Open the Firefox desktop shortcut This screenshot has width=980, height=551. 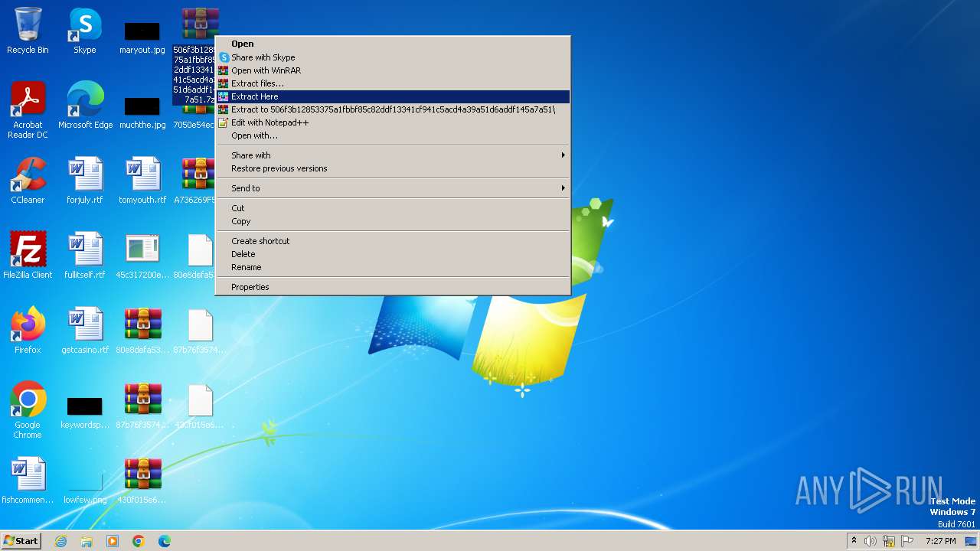28,331
